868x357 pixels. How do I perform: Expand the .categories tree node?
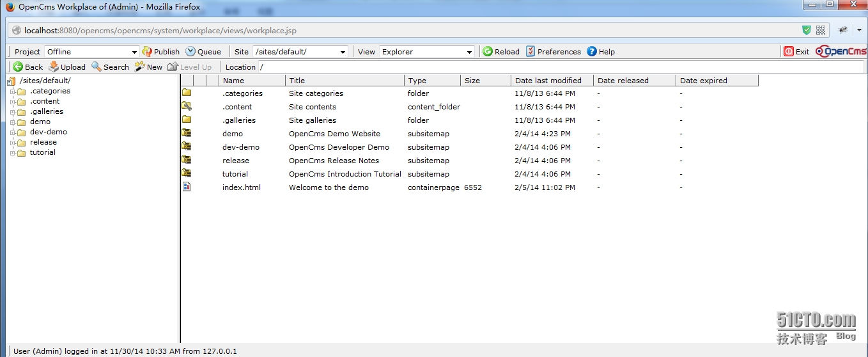(12, 91)
